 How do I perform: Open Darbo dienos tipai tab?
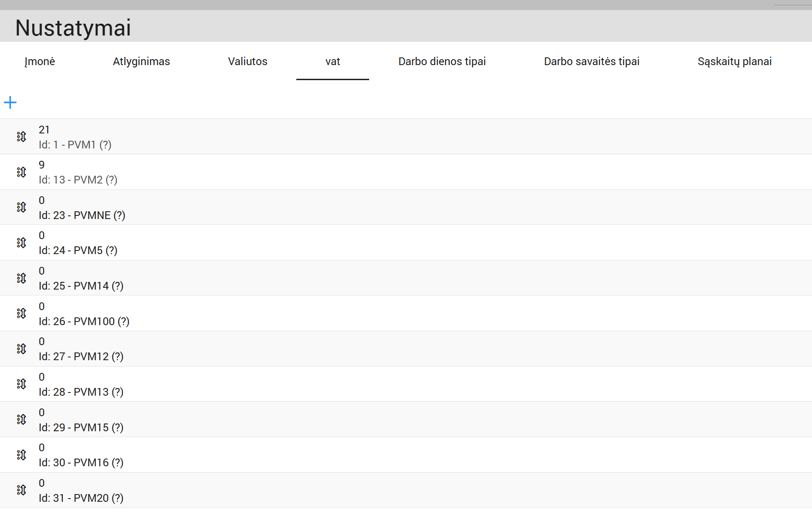point(442,61)
